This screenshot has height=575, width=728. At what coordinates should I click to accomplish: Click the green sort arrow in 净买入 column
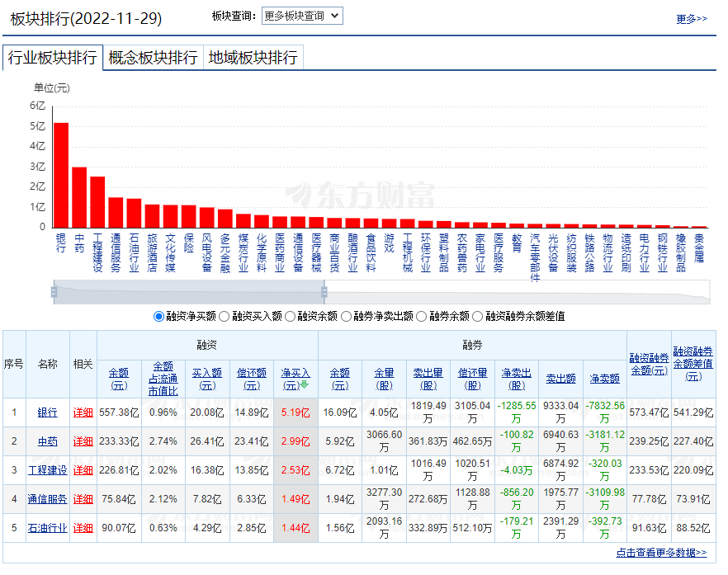coord(304,384)
